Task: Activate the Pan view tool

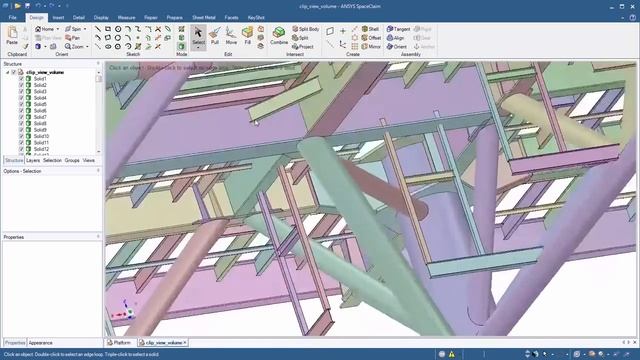Action: (72, 38)
